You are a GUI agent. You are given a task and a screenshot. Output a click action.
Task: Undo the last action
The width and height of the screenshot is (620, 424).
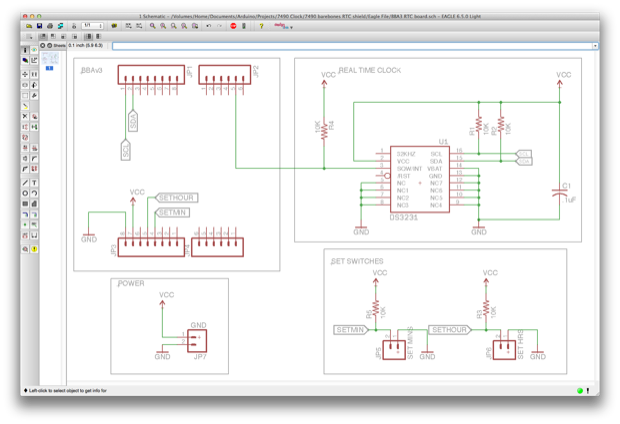pyautogui.click(x=209, y=26)
